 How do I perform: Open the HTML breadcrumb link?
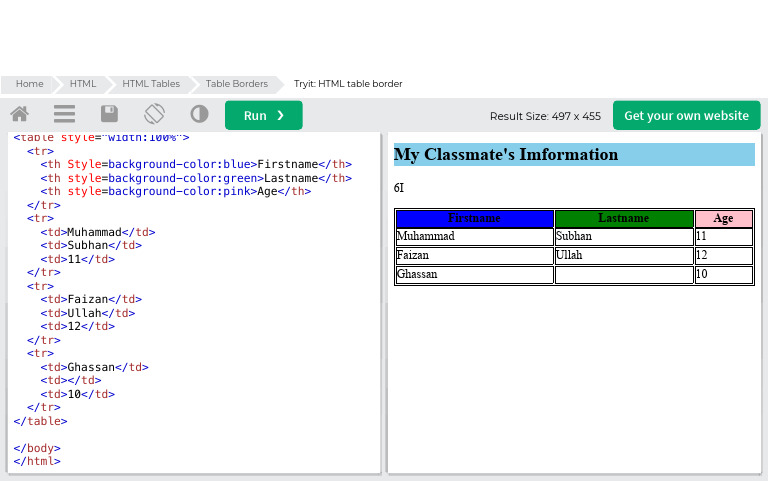tap(83, 84)
